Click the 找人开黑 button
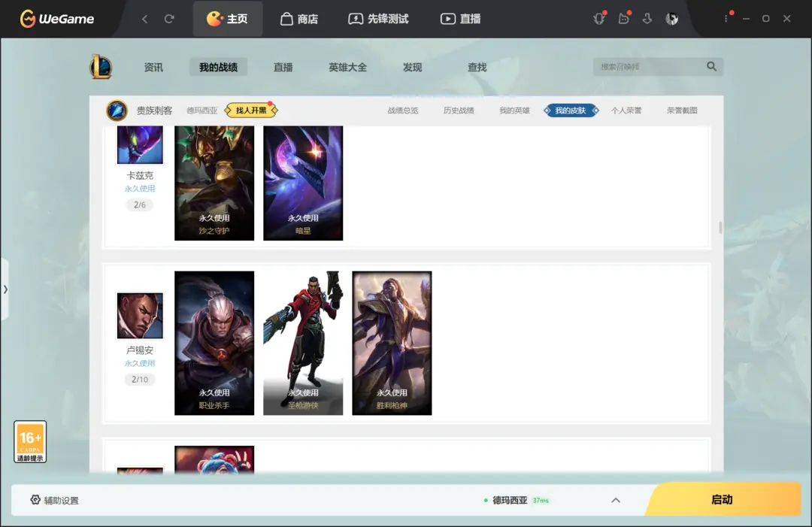Viewport: 812px width, 527px height. click(251, 111)
